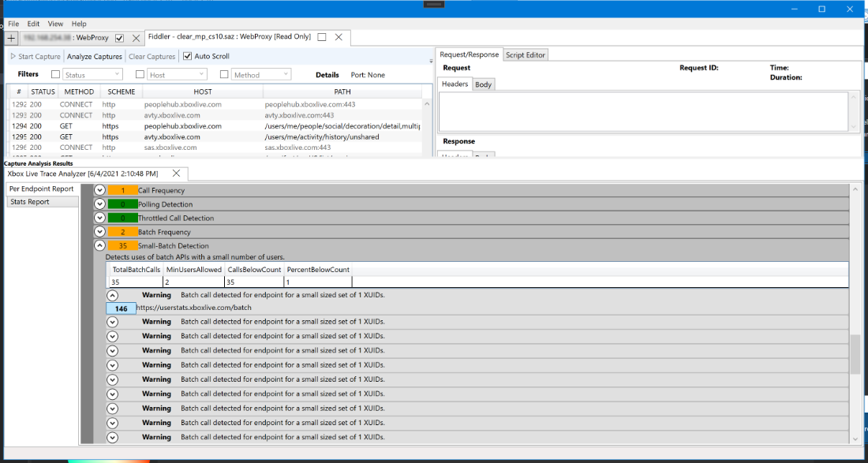Viewport: 868px width, 463px height.
Task: Toggle checkbox on the first WebProxy tab
Action: click(119, 38)
